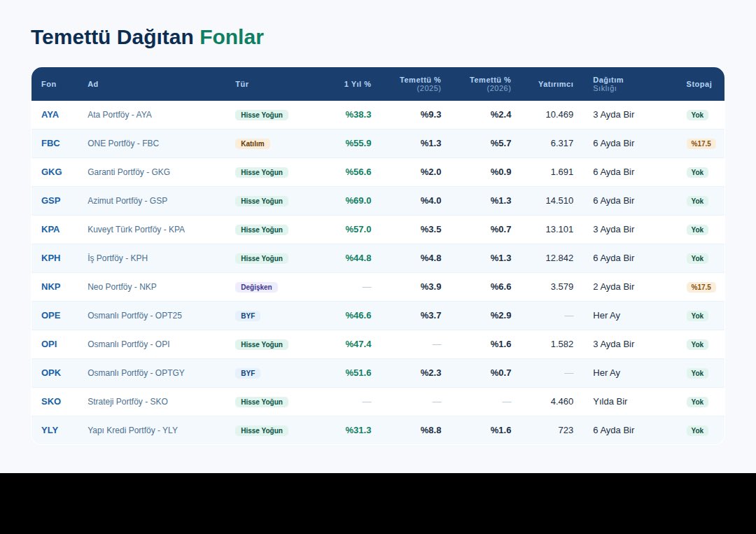Select 'İş Portföy - KPH' name

click(118, 258)
